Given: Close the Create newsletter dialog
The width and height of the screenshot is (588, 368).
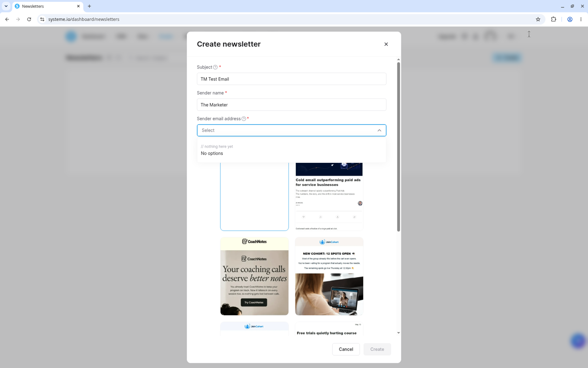Looking at the screenshot, I should [386, 44].
